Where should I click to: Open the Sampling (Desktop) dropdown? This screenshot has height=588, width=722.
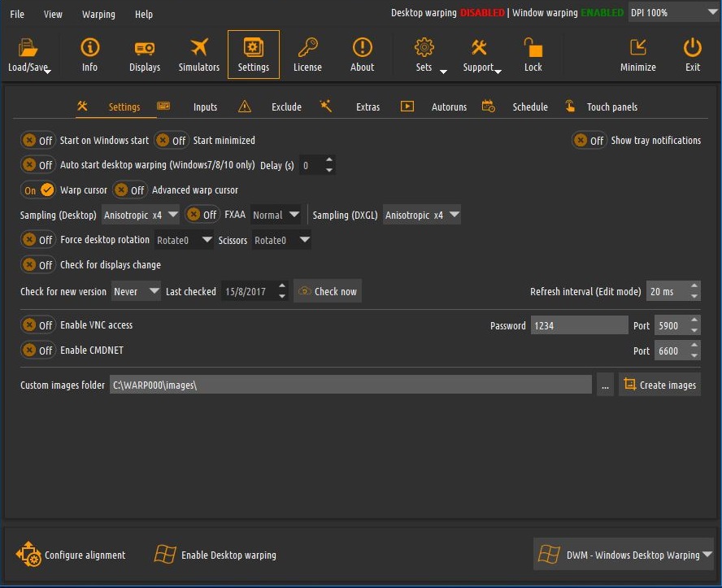coord(140,215)
